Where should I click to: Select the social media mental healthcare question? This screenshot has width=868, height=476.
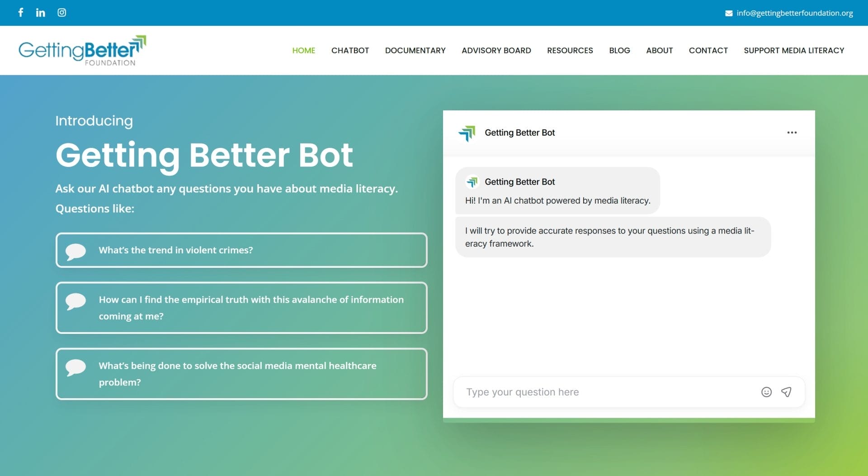[241, 374]
